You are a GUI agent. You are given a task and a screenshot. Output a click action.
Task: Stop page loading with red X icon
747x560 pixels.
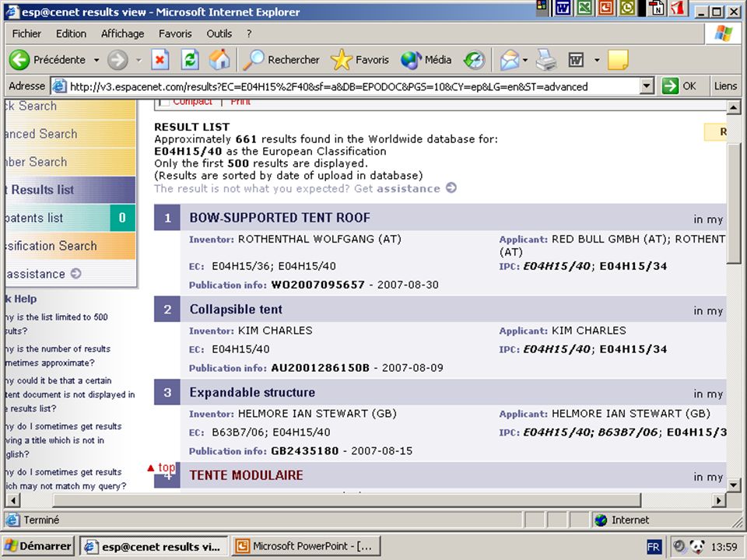160,60
